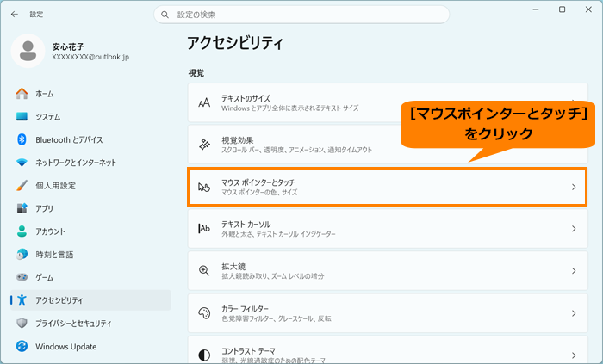Click the network Wi-Fi icon
Screen dimensions: 603x364
coord(22,163)
